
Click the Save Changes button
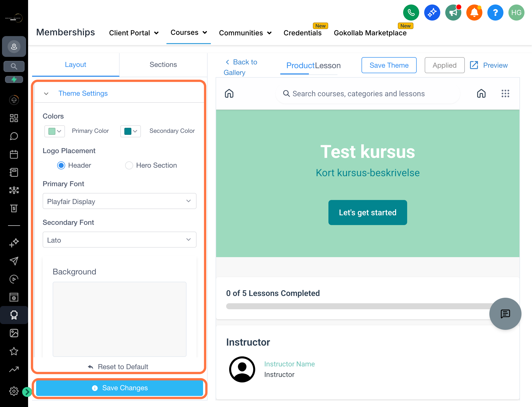pyautogui.click(x=120, y=388)
